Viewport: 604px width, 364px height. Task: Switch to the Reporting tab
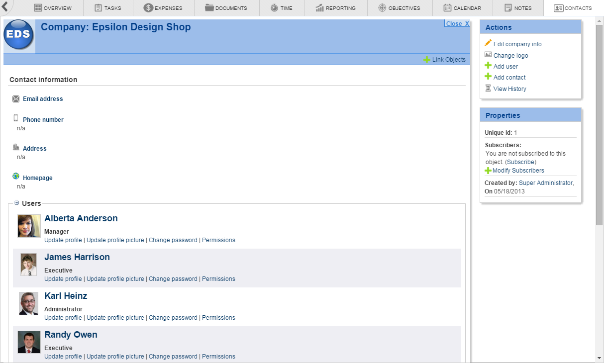tap(336, 8)
